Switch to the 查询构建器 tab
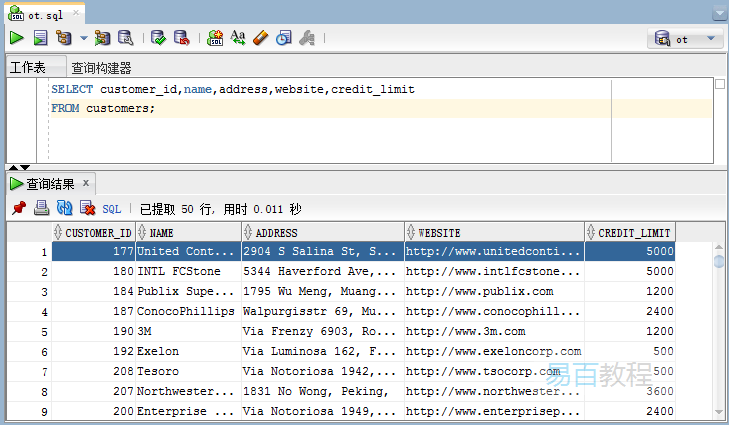Screen dimensions: 729x425 click(x=101, y=68)
